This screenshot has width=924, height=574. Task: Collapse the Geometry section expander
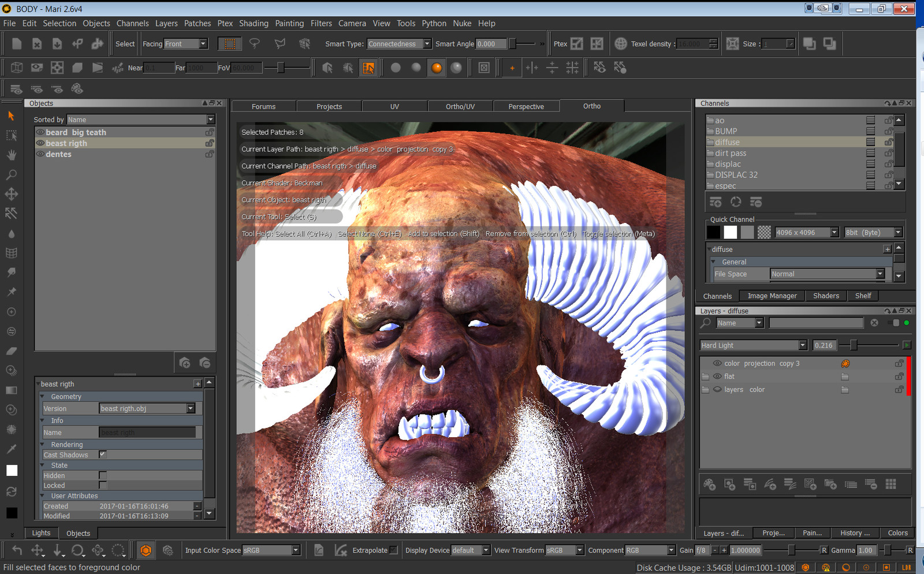tap(43, 397)
